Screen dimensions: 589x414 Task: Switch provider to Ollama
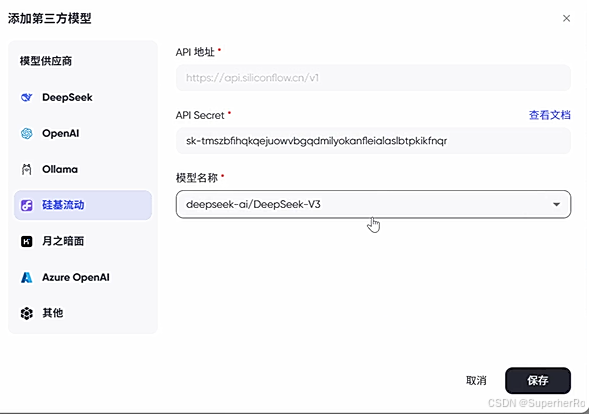pyautogui.click(x=83, y=169)
